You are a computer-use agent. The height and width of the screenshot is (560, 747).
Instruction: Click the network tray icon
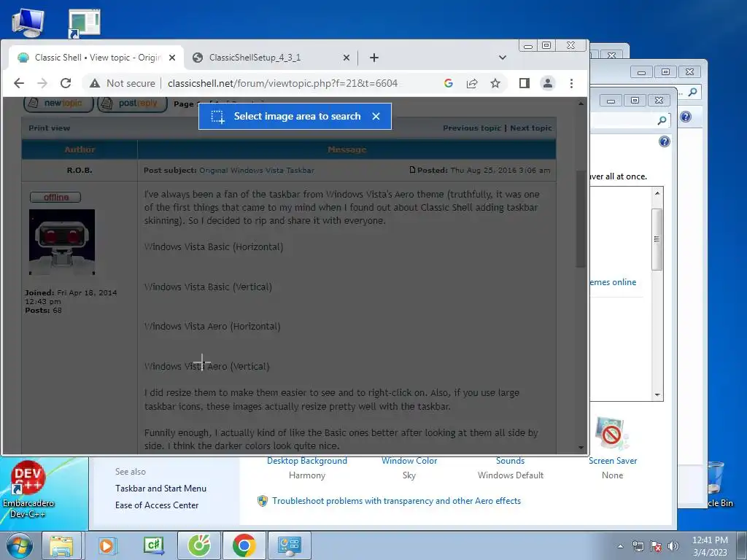638,546
